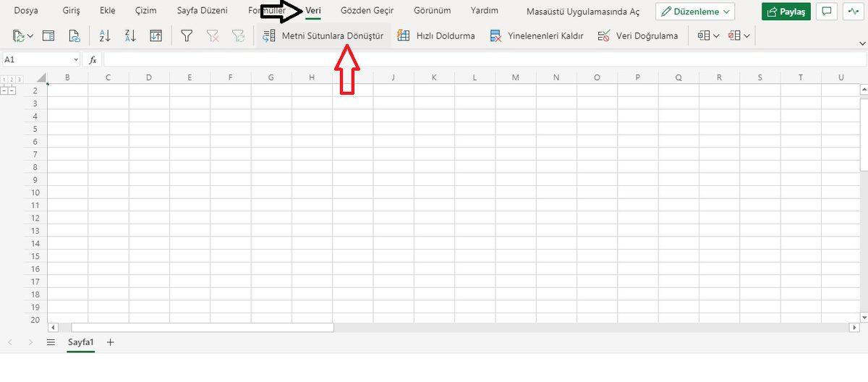Click the Refresh All data icon

[17, 35]
